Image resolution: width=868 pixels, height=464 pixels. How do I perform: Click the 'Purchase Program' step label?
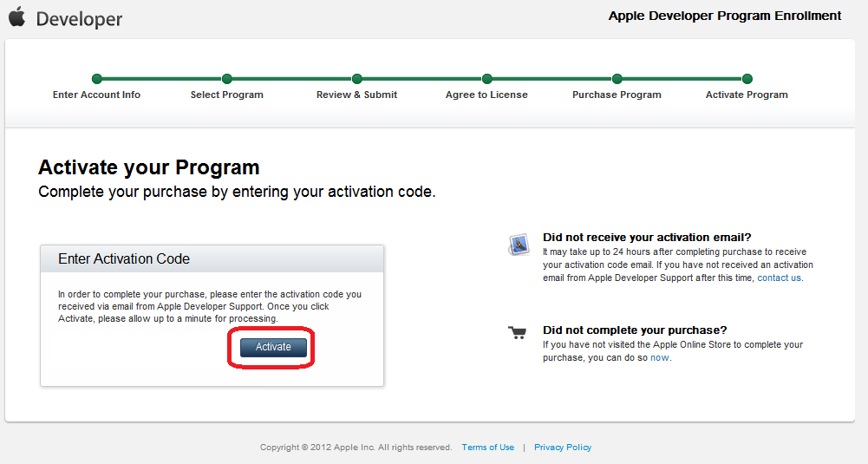click(x=617, y=95)
